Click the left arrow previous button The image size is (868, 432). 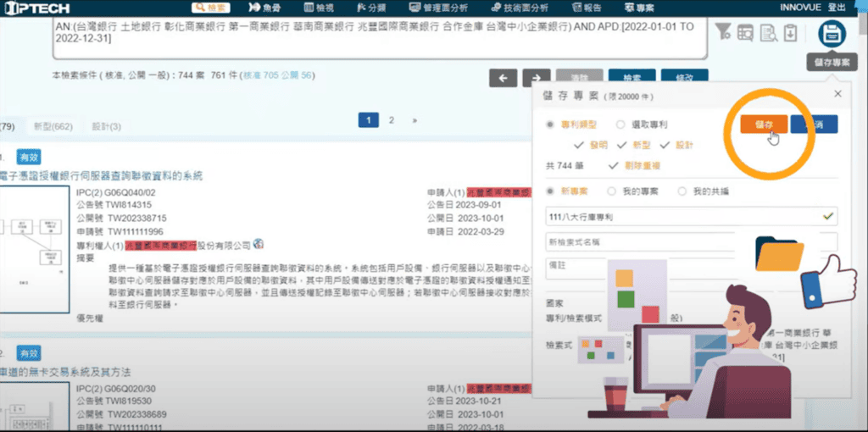(503, 78)
